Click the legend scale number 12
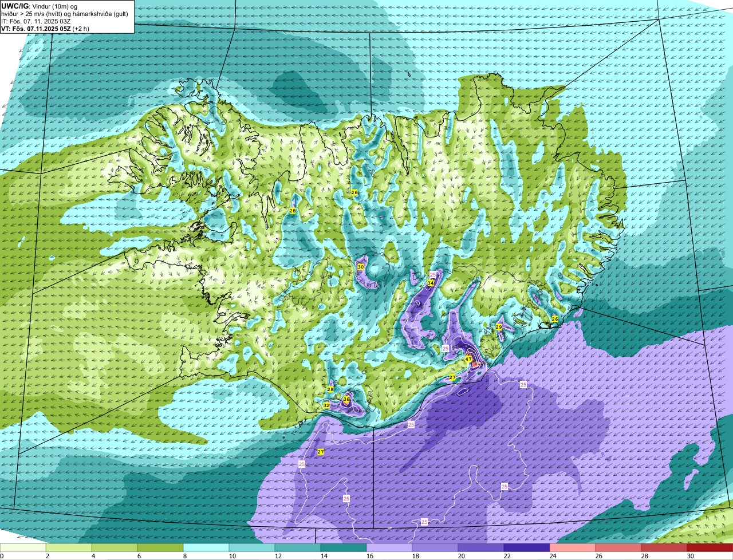 (x=278, y=556)
